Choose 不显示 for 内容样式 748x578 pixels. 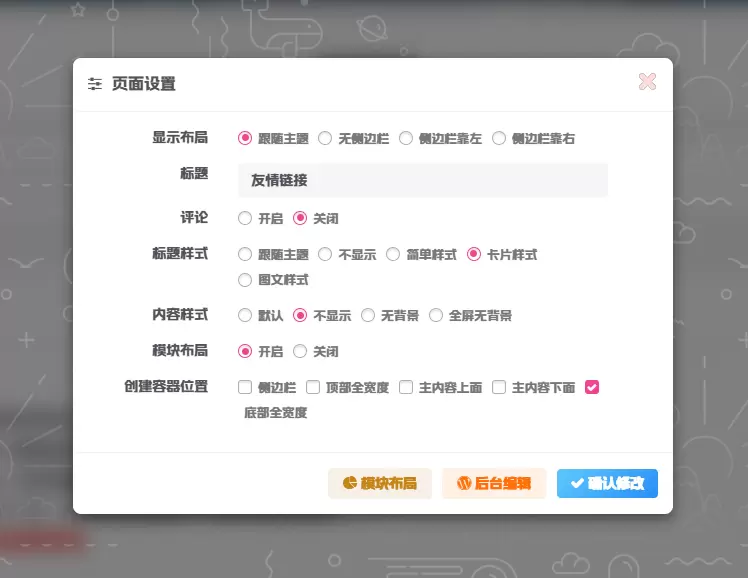pyautogui.click(x=300, y=315)
